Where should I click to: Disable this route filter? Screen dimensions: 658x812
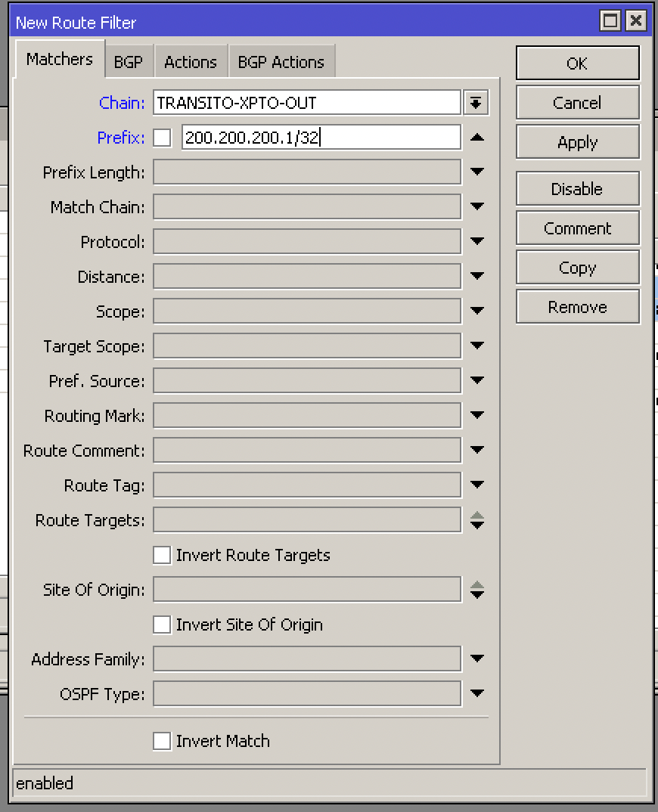click(x=578, y=189)
